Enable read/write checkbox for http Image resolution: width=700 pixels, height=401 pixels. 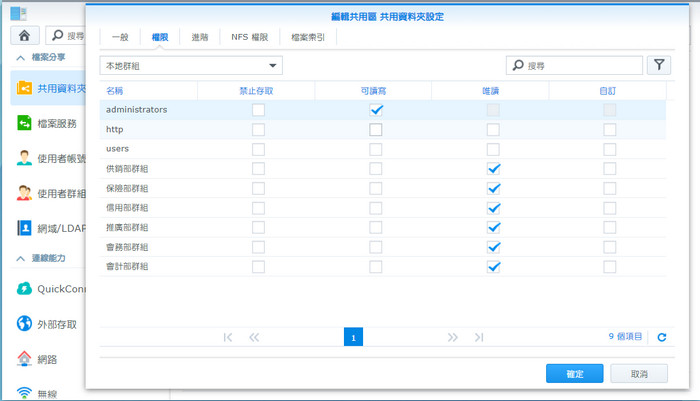(376, 130)
